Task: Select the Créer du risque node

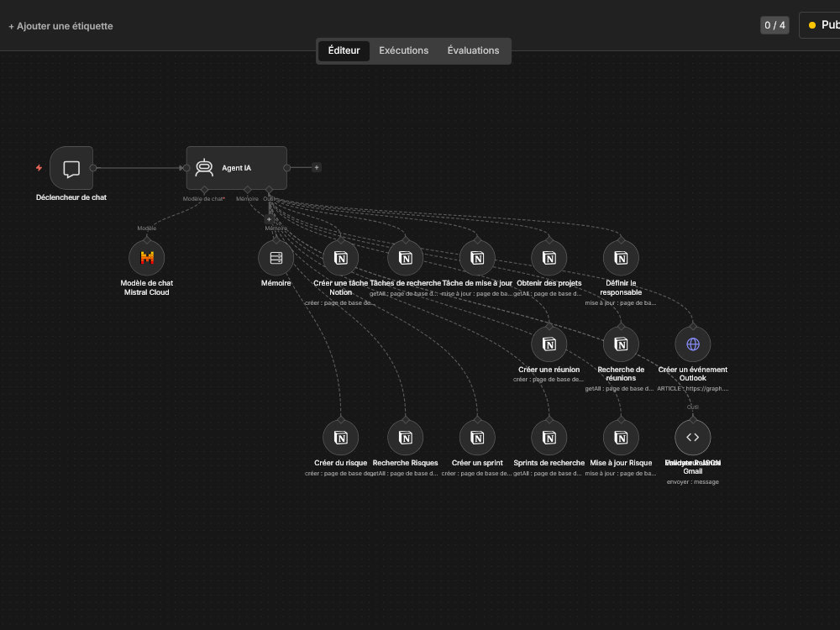Action: click(x=341, y=437)
